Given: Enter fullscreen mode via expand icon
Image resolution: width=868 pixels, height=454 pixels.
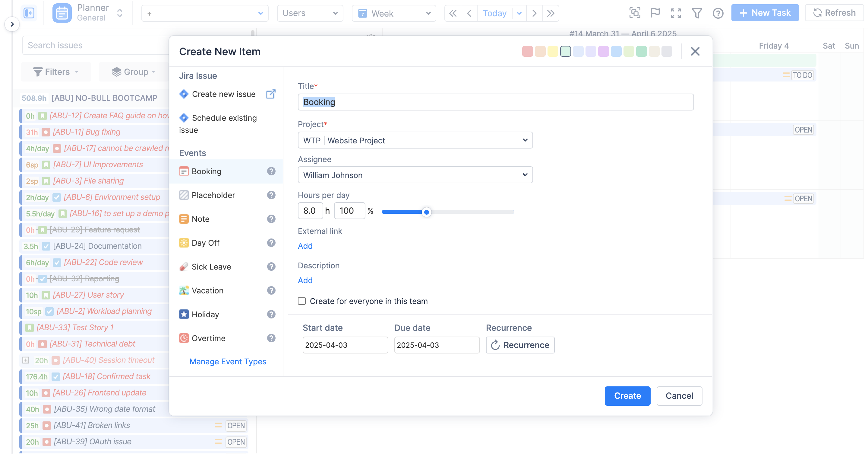Looking at the screenshot, I should pos(676,13).
